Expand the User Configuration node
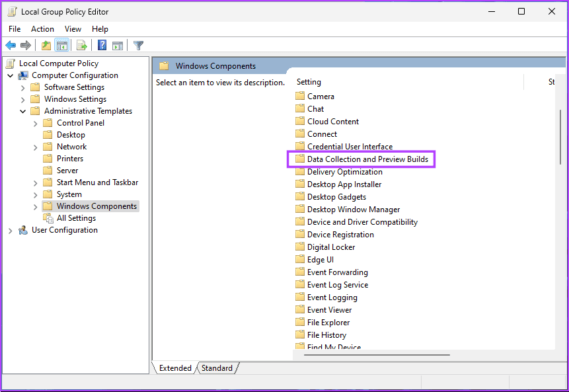This screenshot has width=569, height=392. pos(11,231)
